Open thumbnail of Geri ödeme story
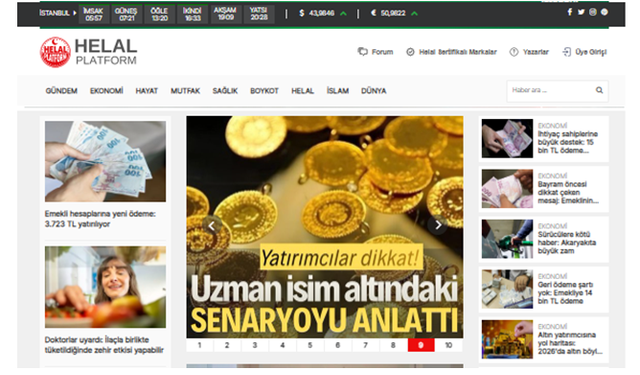 tap(507, 289)
